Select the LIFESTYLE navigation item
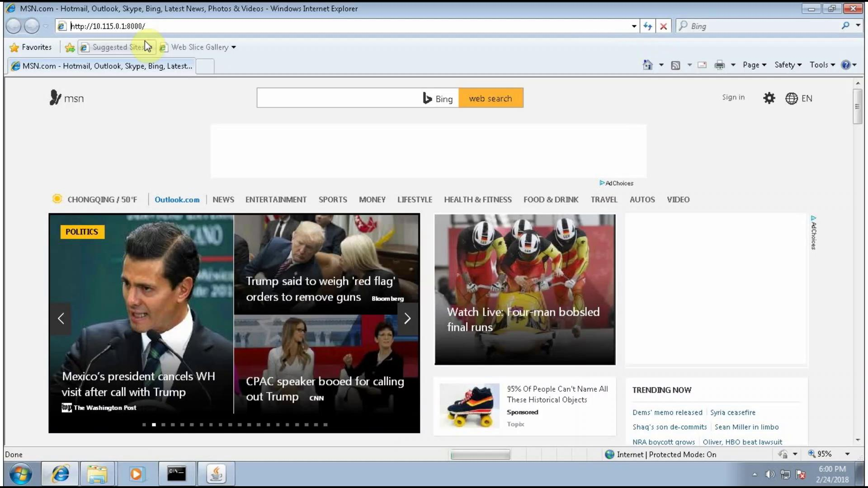868x488 pixels. click(415, 200)
